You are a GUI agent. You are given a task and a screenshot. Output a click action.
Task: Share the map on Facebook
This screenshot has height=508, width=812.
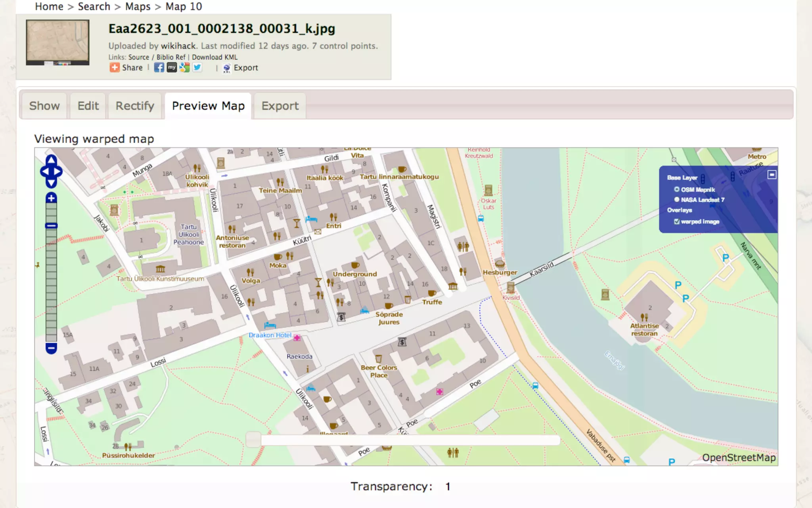tap(159, 67)
